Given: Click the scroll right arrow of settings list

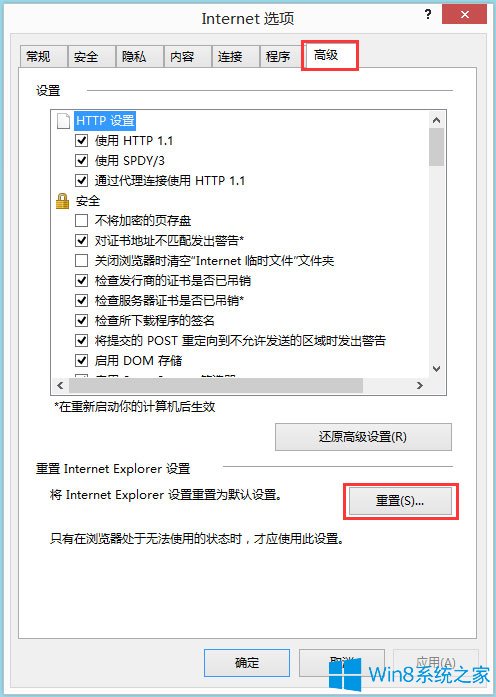Looking at the screenshot, I should pos(420,385).
